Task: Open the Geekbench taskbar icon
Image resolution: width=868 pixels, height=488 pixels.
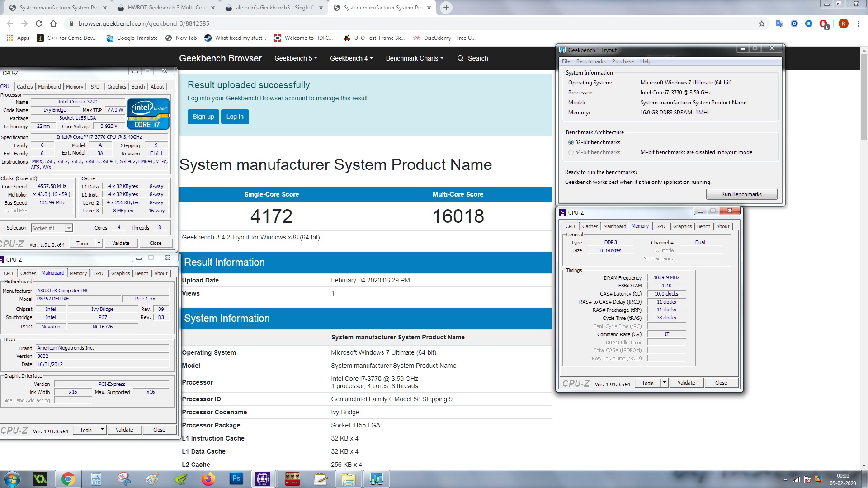Action: click(x=377, y=479)
